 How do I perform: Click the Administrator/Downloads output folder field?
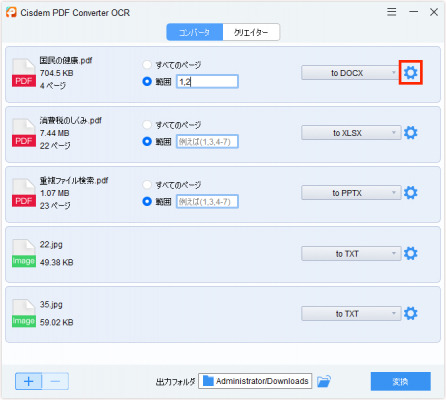pos(255,381)
